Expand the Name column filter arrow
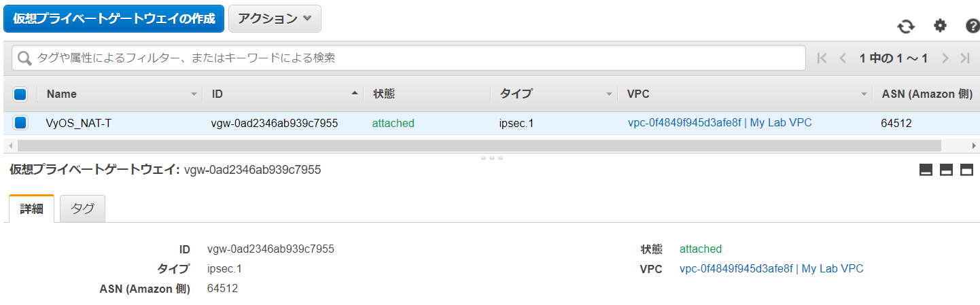This screenshot has height=305, width=980. tap(194, 94)
